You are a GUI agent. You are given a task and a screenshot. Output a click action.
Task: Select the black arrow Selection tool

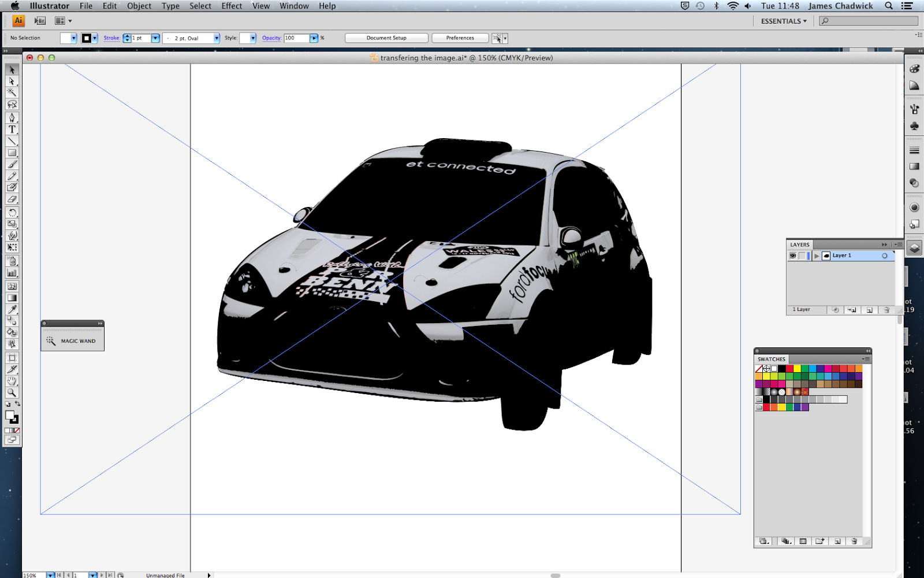pyautogui.click(x=12, y=69)
